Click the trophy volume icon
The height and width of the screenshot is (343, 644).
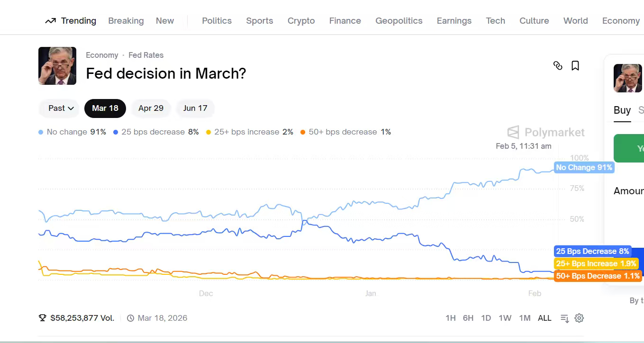(43, 318)
